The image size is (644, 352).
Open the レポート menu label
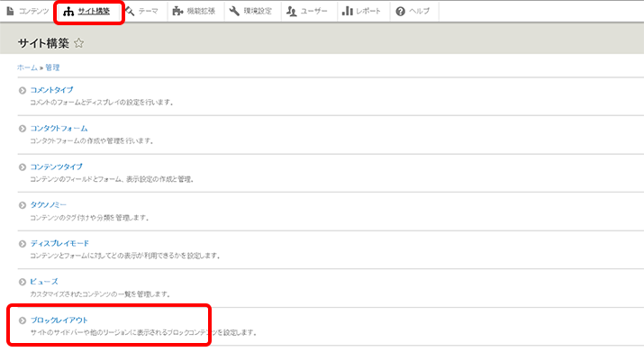tap(368, 11)
